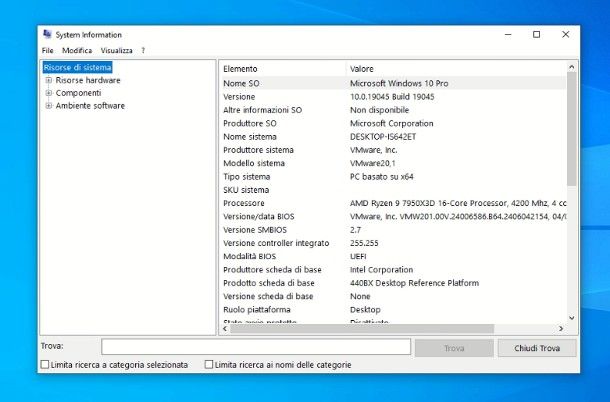Select the Nome SO row
Screen dimensions: 610x402
393,83
